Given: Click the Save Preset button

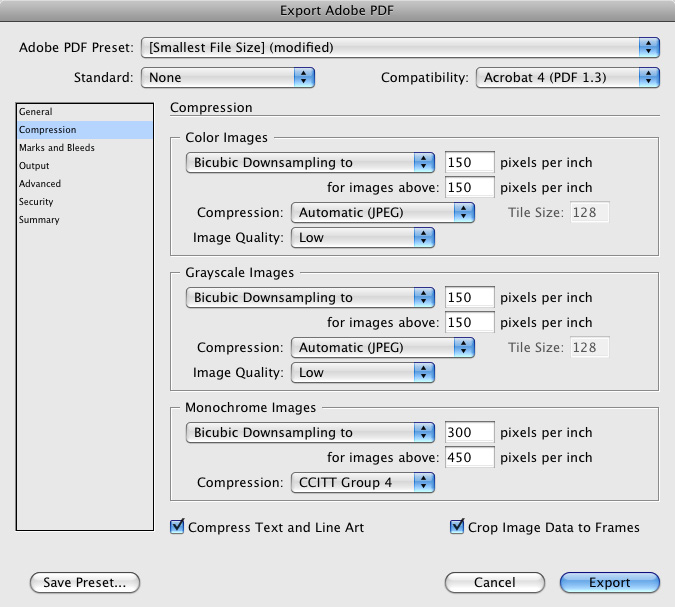Looking at the screenshot, I should (85, 582).
